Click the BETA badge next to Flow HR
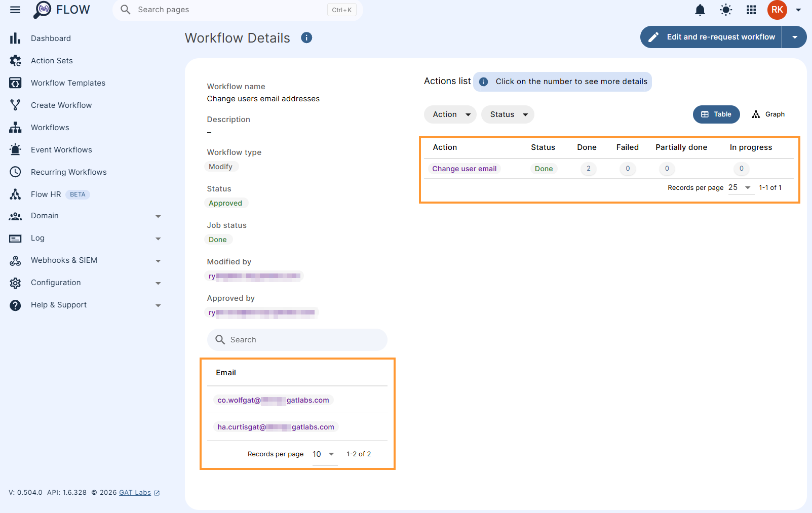Screen dimensions: 812x513 (x=78, y=194)
